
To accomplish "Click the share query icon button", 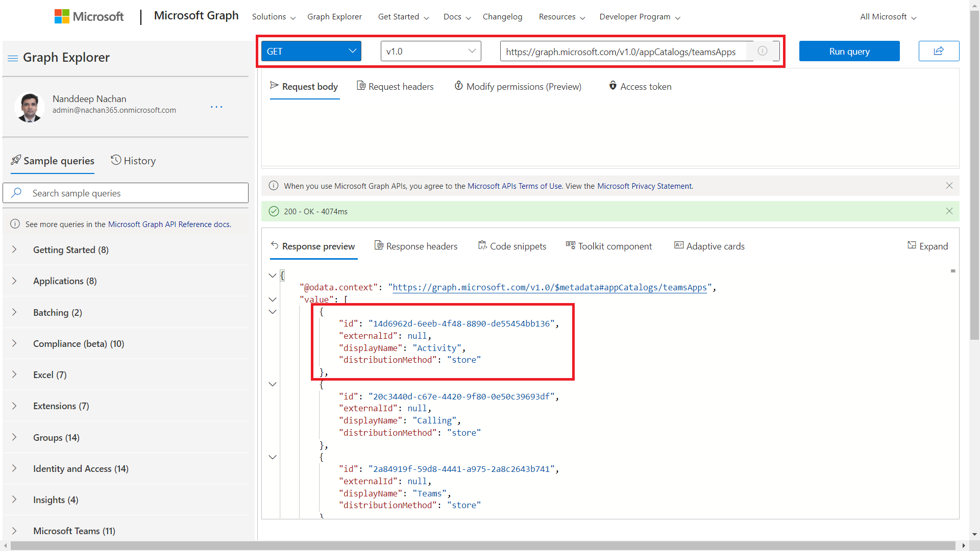I will point(938,51).
